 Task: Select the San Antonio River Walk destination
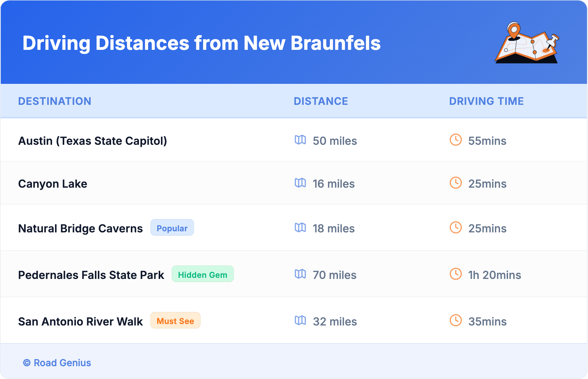tap(80, 321)
